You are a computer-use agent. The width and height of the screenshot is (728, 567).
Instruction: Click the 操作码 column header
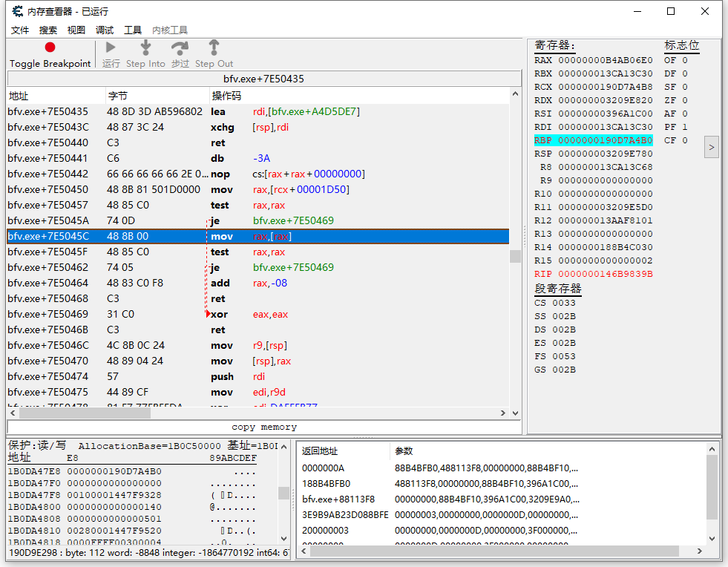point(359,96)
